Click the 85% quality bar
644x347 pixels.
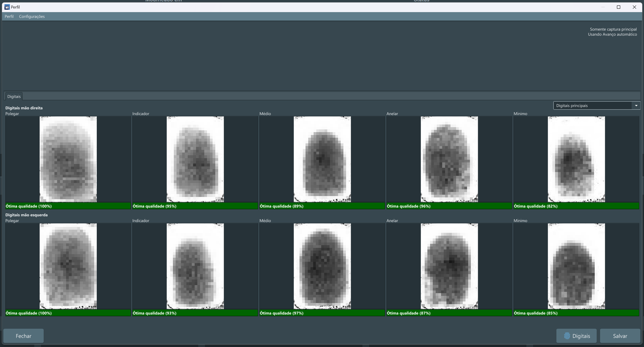[576, 313]
